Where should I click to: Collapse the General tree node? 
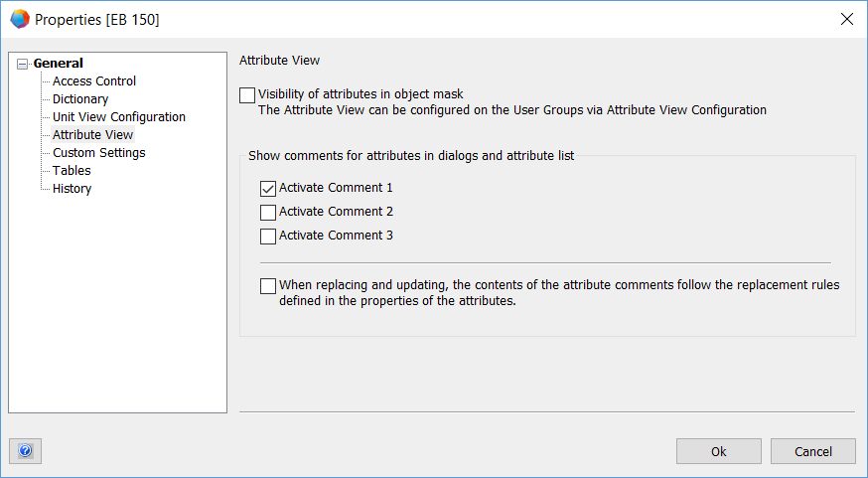23,64
